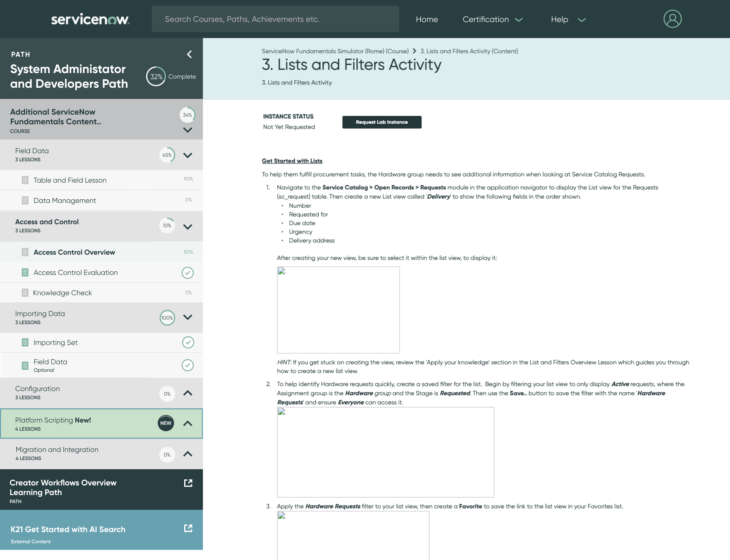Open the Certification dropdown menu
This screenshot has height=560, width=730.
492,19
